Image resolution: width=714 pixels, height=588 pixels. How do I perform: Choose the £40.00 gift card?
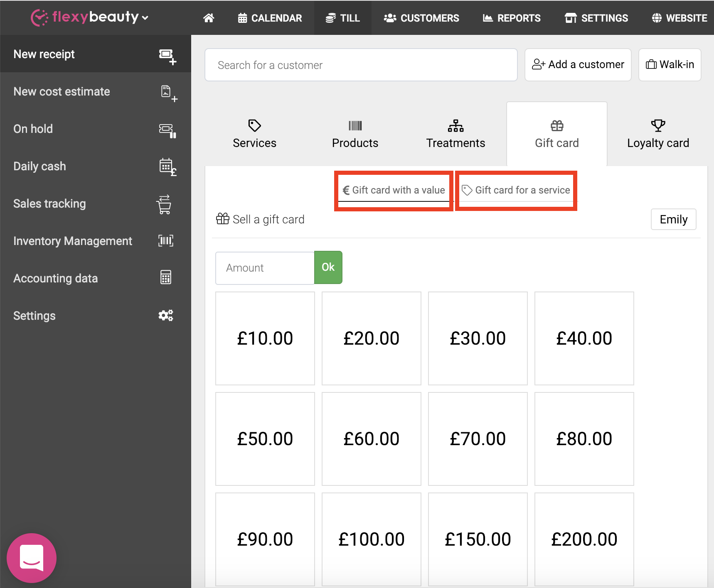tap(584, 338)
